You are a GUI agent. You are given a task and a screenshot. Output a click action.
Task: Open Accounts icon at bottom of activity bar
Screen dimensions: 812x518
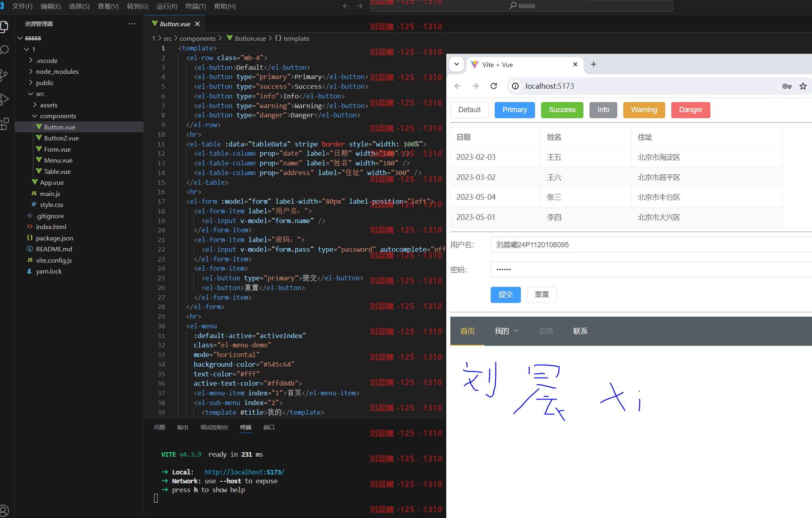(x=4, y=510)
